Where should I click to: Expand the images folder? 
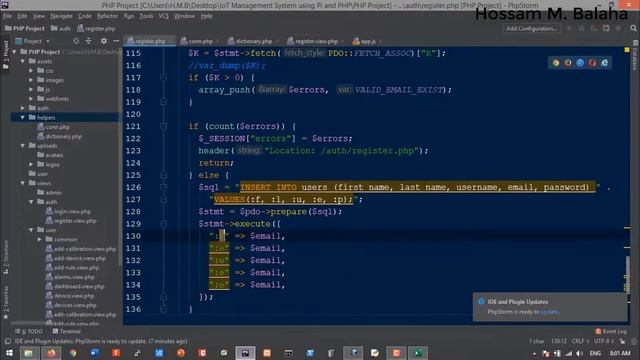coord(31,80)
